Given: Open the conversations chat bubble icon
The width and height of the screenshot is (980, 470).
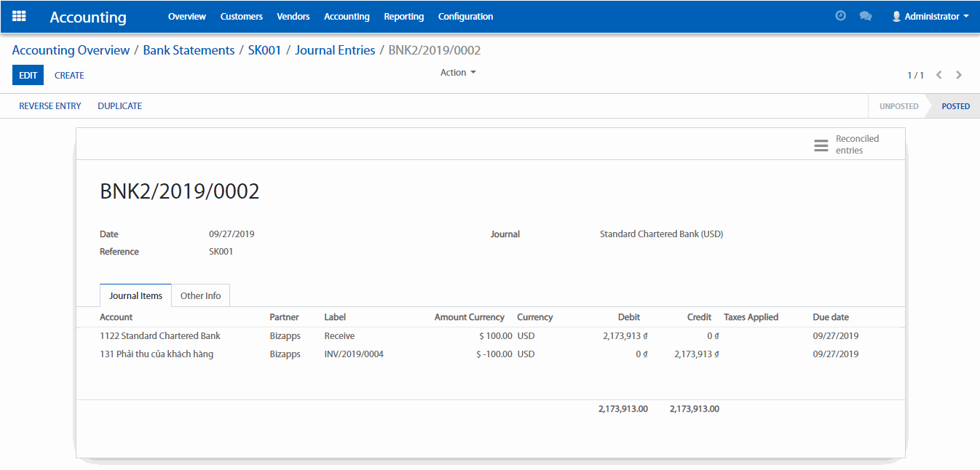Looking at the screenshot, I should coord(865,16).
